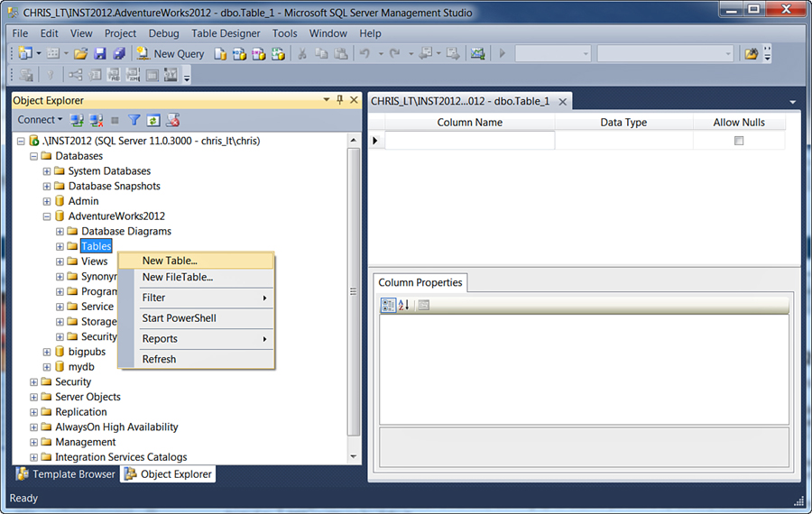Sort column properties alphabetically with A-Z icon
812x514 pixels.
[403, 305]
